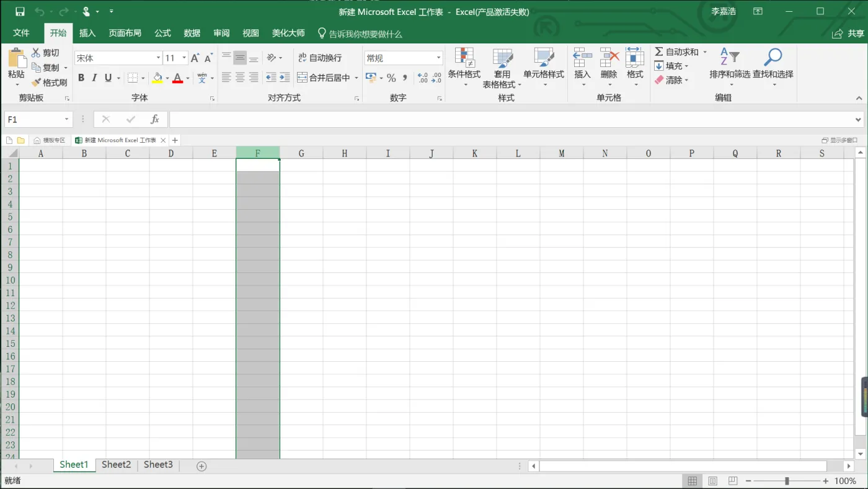Open borders dropdown arrow
This screenshot has width=868, height=489.
(143, 78)
